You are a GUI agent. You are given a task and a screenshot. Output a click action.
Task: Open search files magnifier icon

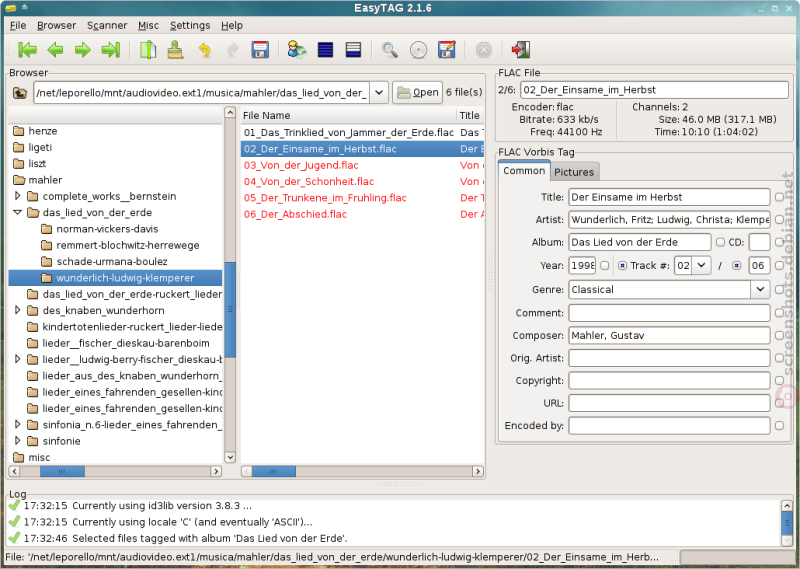[390, 50]
